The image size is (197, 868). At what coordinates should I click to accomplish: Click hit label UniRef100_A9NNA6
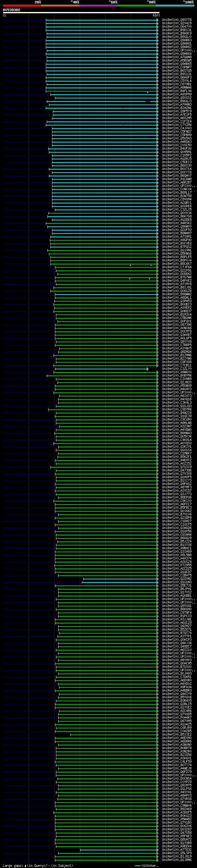coord(177,88)
